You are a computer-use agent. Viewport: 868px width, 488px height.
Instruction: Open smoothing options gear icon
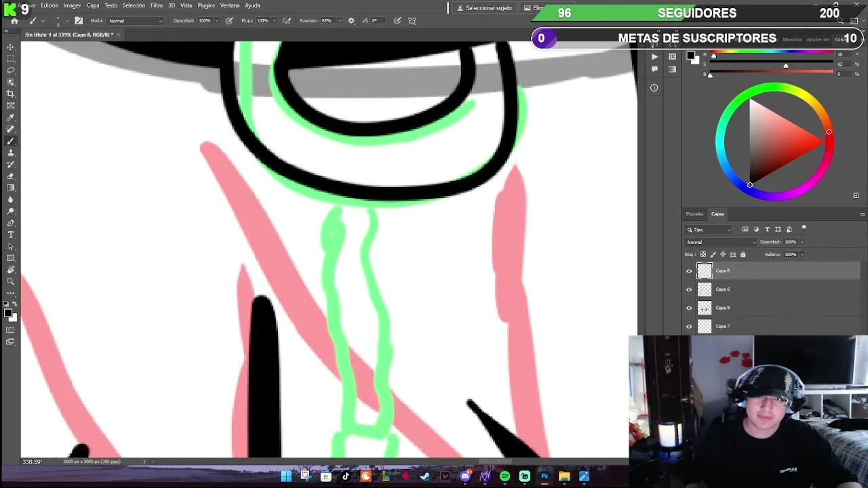coord(351,21)
